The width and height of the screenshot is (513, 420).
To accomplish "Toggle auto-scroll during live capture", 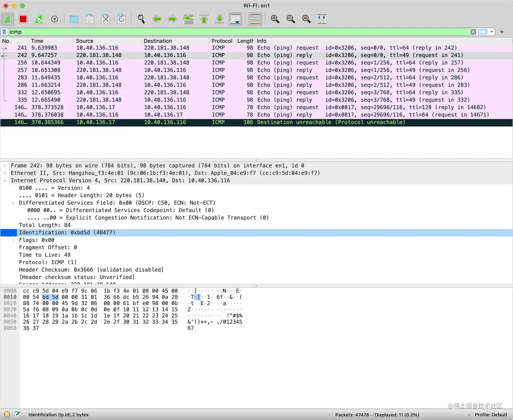I will (x=235, y=19).
